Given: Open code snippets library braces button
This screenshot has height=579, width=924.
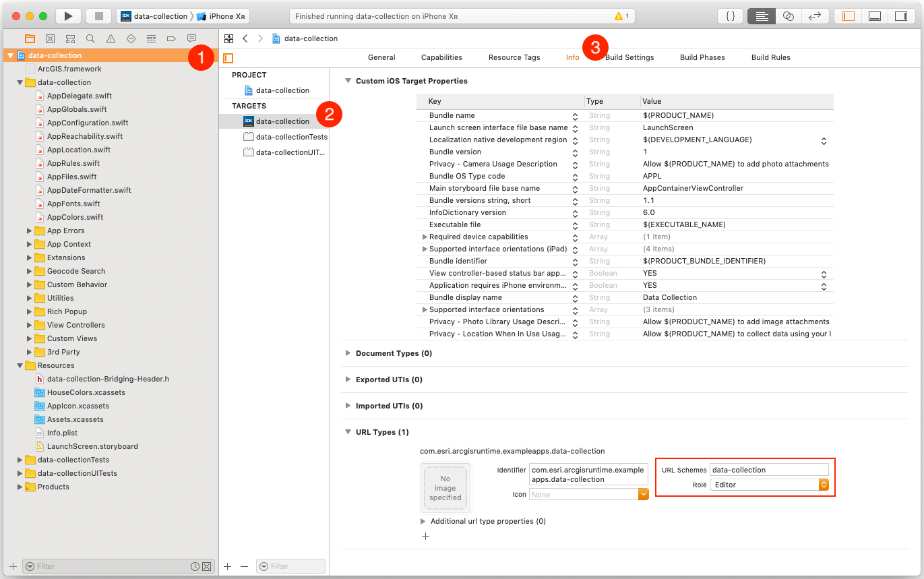Looking at the screenshot, I should [731, 16].
